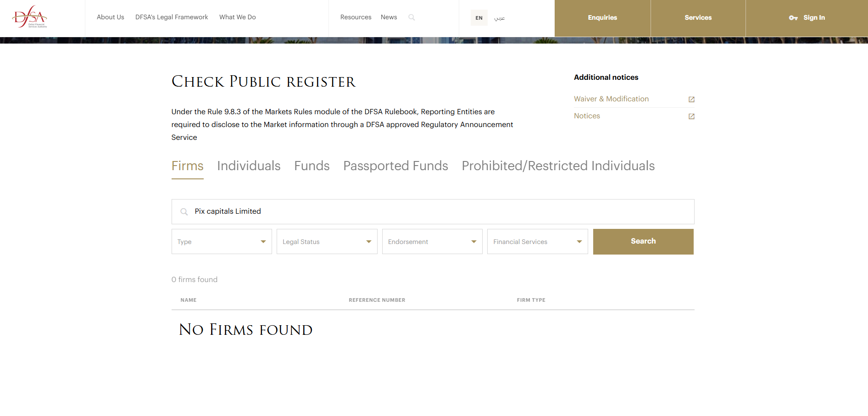Expand the Endorsement dropdown
The height and width of the screenshot is (416, 868).
coord(432,242)
